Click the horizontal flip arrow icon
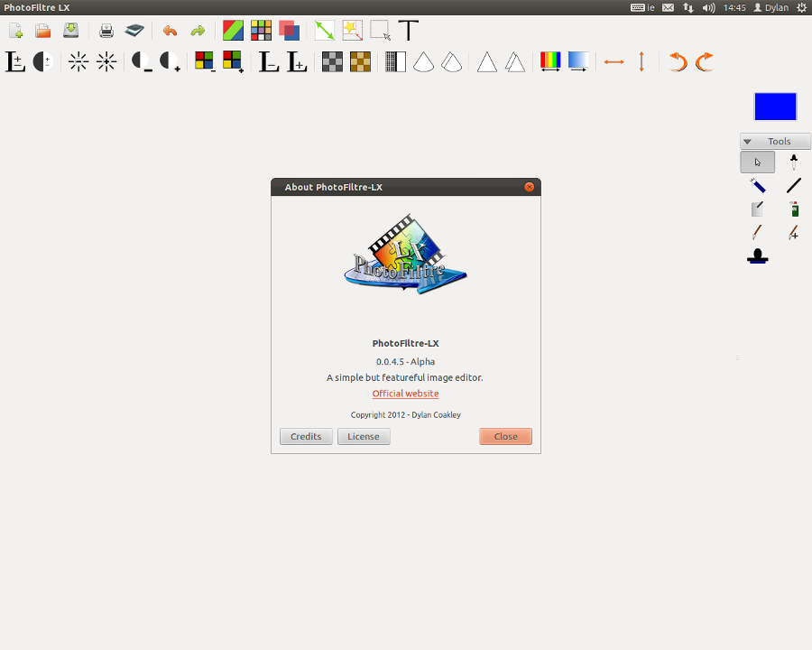 click(614, 61)
